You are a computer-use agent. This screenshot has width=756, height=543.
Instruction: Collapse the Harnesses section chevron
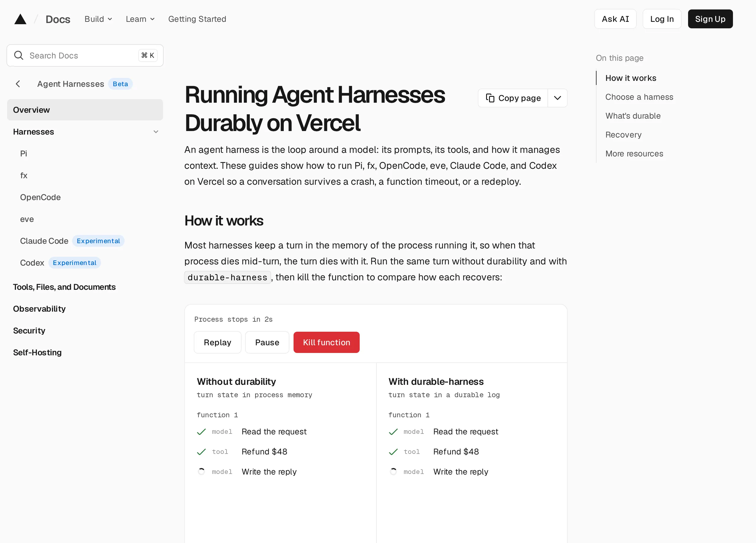[x=156, y=132]
